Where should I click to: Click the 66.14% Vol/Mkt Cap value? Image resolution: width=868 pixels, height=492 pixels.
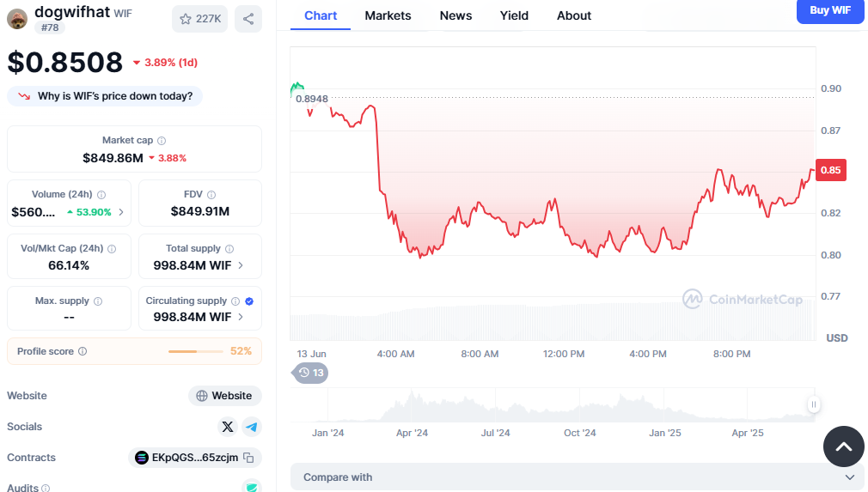(x=69, y=265)
